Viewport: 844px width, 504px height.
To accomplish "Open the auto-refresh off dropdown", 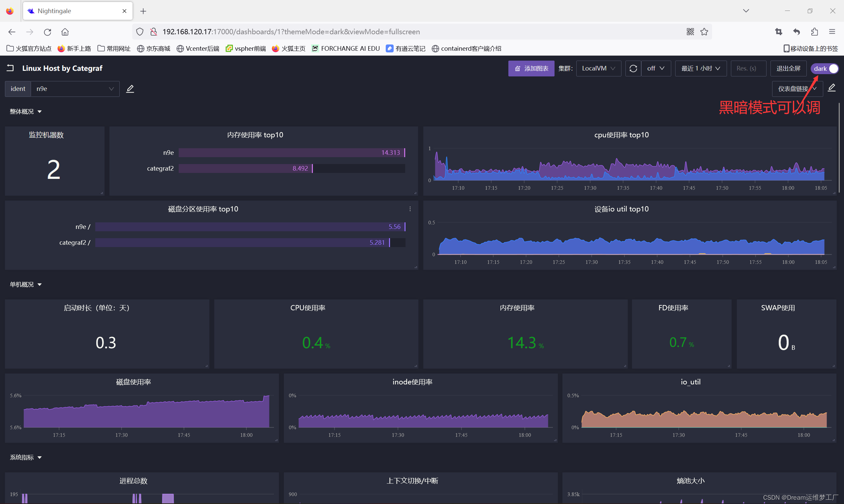I will (x=656, y=68).
